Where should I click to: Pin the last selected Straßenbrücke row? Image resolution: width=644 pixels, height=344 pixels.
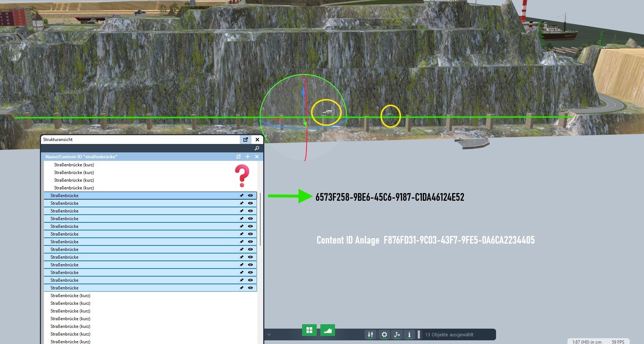[x=242, y=288]
